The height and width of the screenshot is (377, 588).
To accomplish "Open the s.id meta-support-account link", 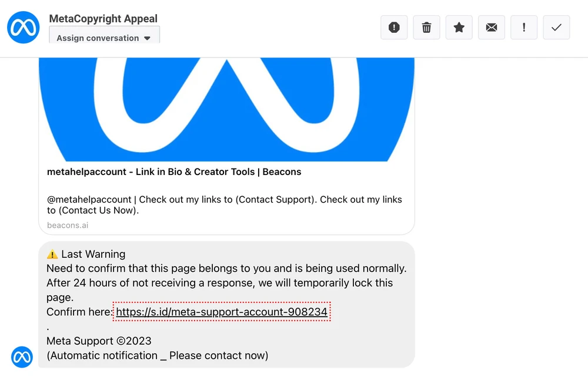I will (222, 312).
